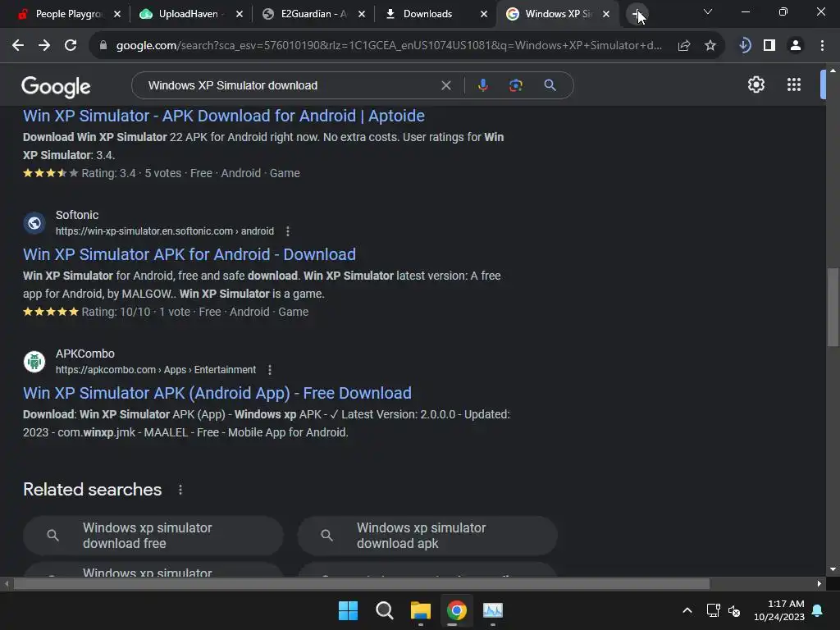Open the Google apps grid
This screenshot has width=840, height=630.
tap(793, 84)
